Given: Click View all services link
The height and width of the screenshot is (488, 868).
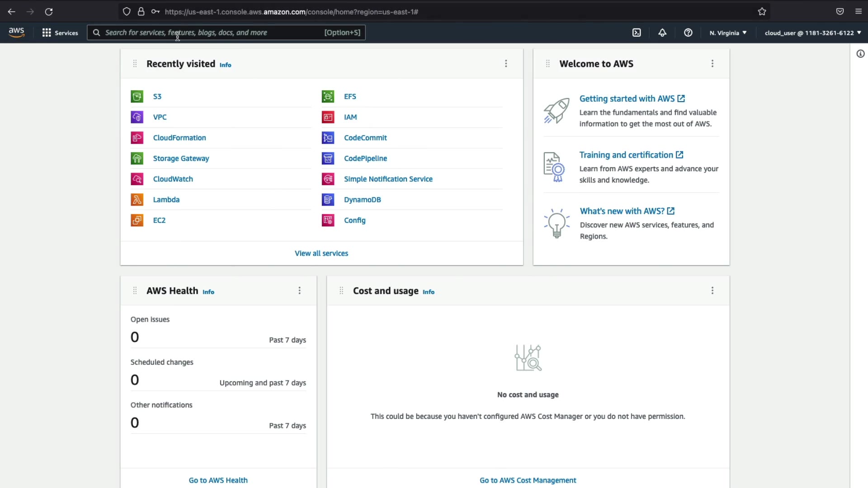Looking at the screenshot, I should 321,253.
